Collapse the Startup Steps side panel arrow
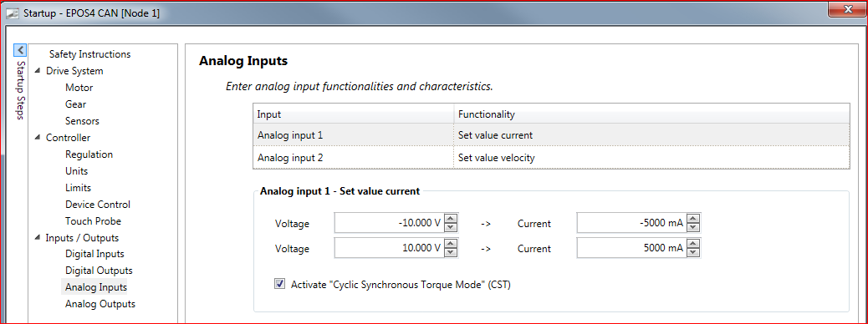 tap(20, 50)
